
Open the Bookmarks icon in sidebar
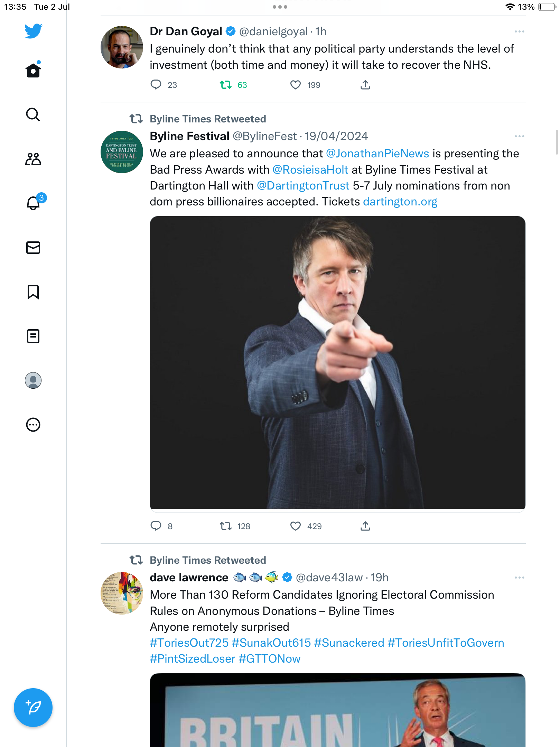(33, 292)
